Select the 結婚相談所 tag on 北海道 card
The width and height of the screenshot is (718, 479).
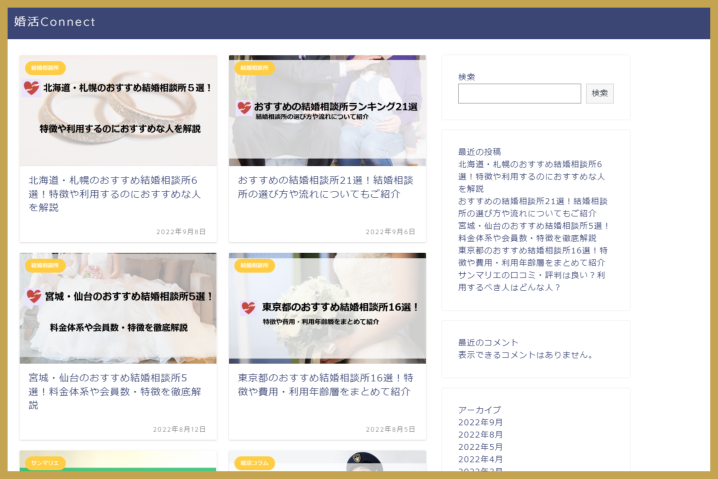tap(45, 68)
